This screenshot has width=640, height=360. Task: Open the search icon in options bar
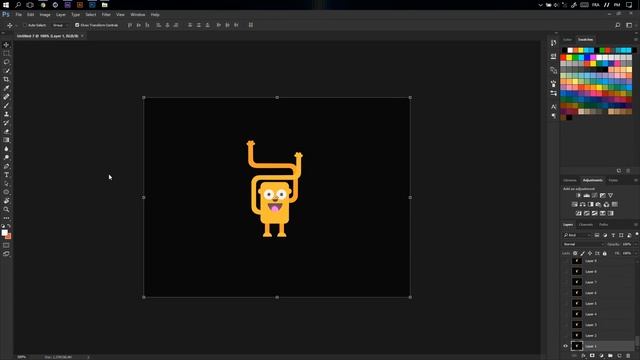tap(618, 25)
